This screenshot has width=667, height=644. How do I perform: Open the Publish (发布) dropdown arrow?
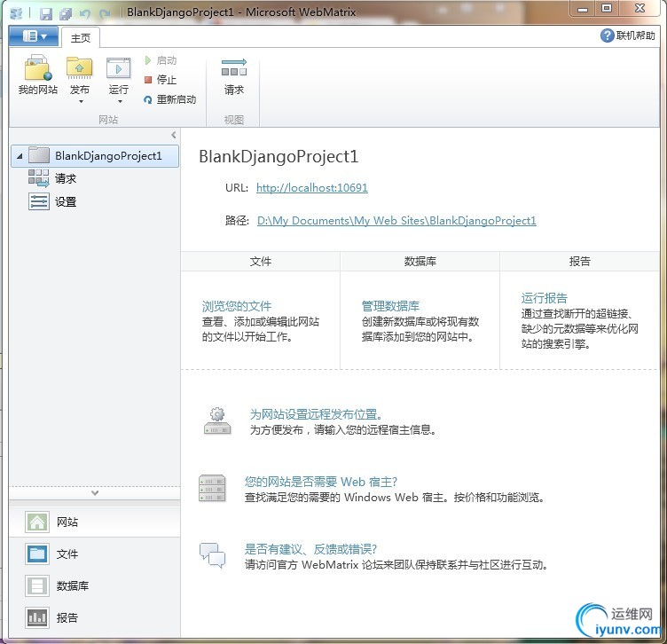pos(81,101)
